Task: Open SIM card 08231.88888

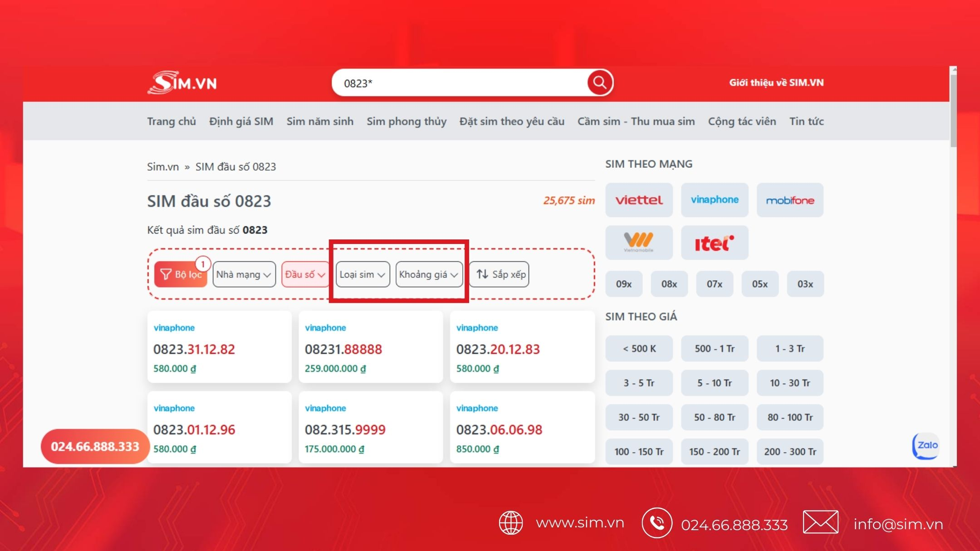Action: [371, 347]
